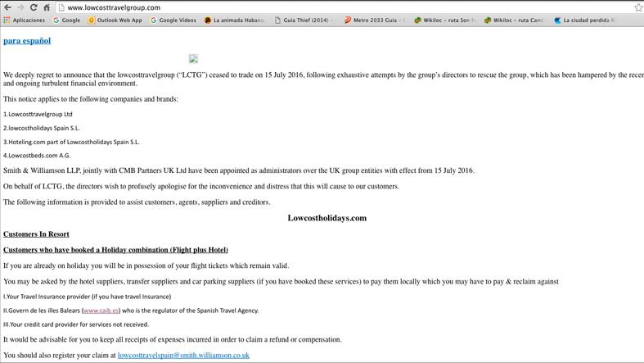Image resolution: width=644 pixels, height=363 pixels.
Task: Open the Wikiloc ruta Son bookmark
Action: pos(445,20)
